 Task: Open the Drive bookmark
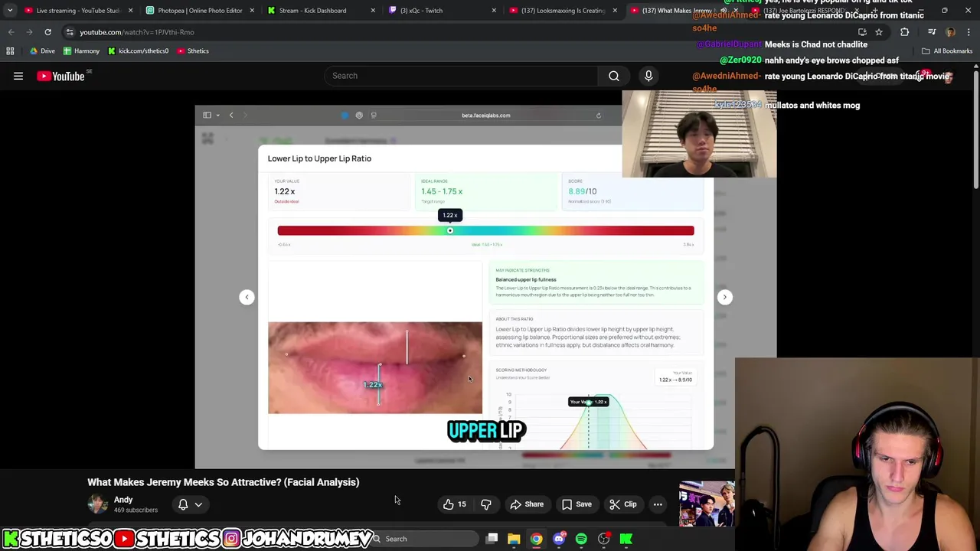42,51
